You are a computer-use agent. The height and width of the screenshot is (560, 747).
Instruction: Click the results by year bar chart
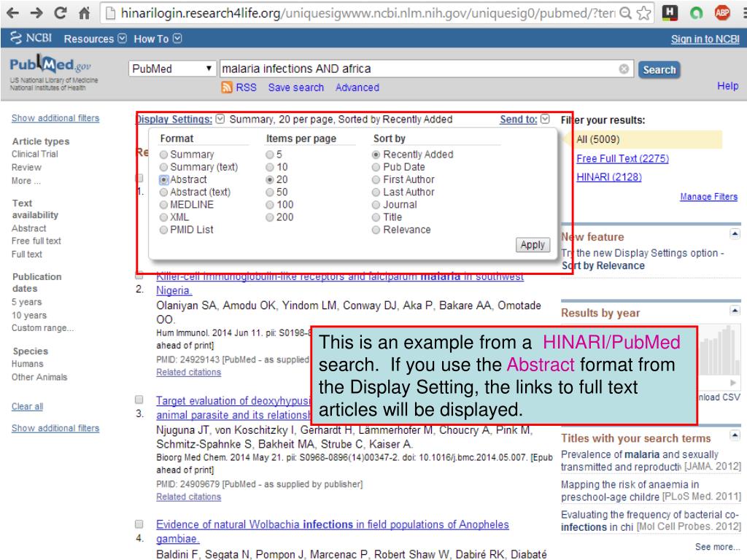[719, 350]
